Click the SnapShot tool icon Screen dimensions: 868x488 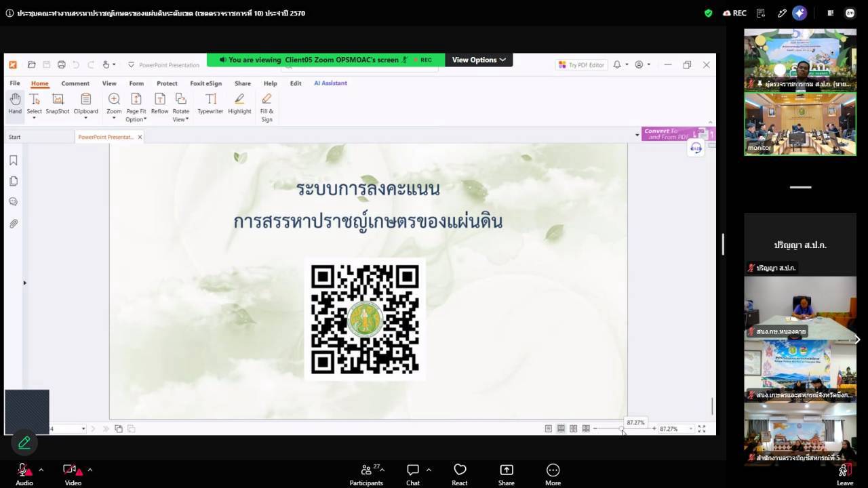click(58, 103)
